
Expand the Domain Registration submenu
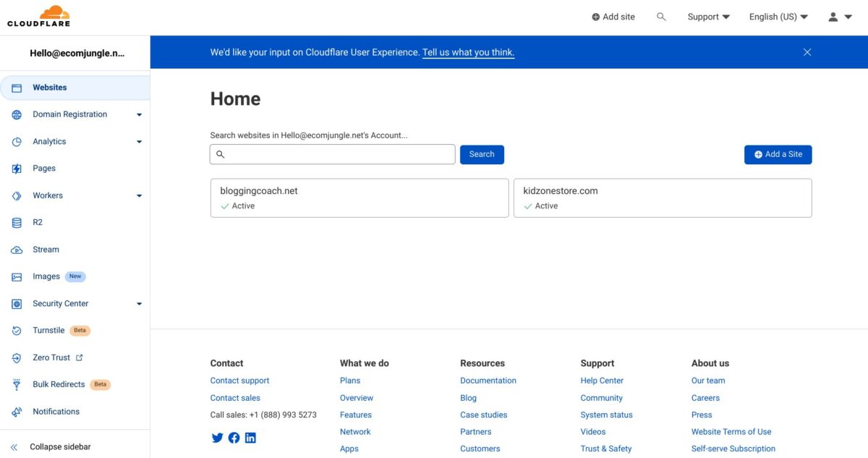(139, 114)
